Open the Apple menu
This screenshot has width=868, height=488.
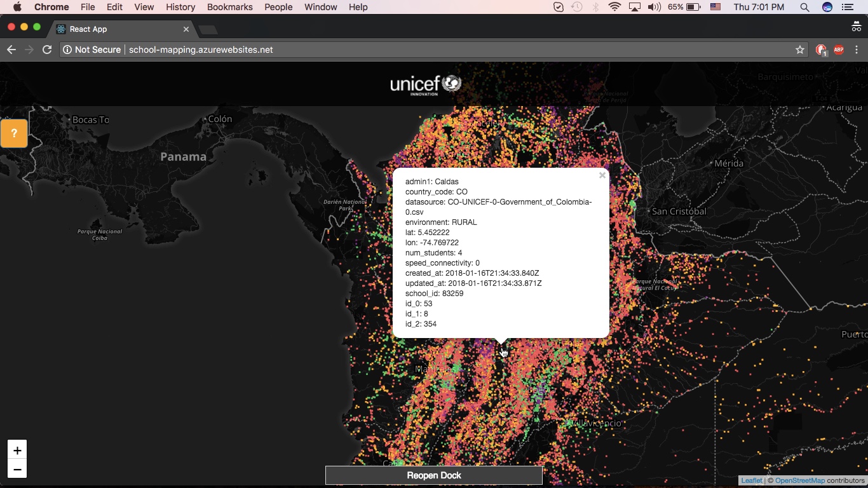(x=17, y=7)
